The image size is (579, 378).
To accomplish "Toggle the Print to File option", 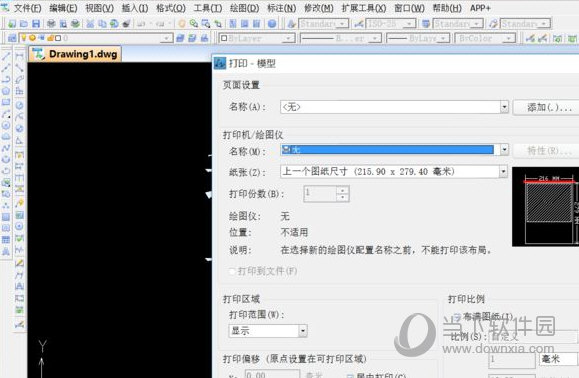I will click(x=232, y=271).
